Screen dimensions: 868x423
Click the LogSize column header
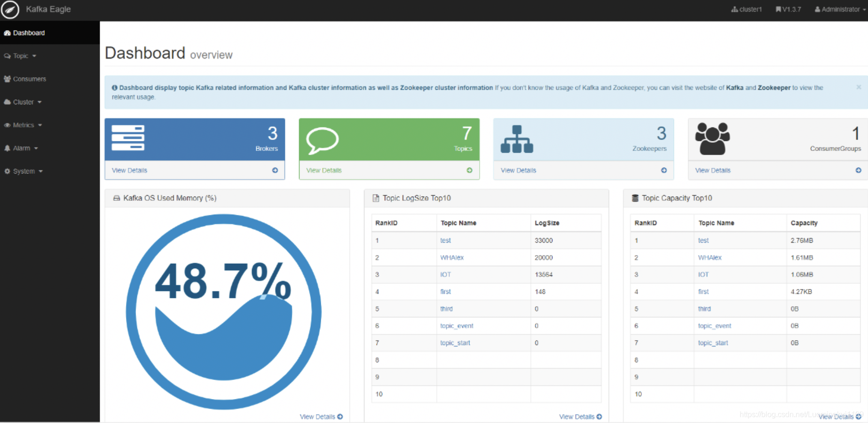click(547, 223)
